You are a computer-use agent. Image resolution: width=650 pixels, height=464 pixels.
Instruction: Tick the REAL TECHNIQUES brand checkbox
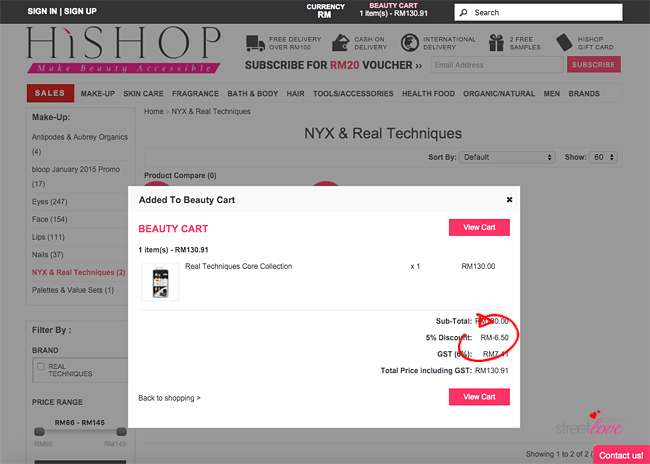click(x=41, y=367)
